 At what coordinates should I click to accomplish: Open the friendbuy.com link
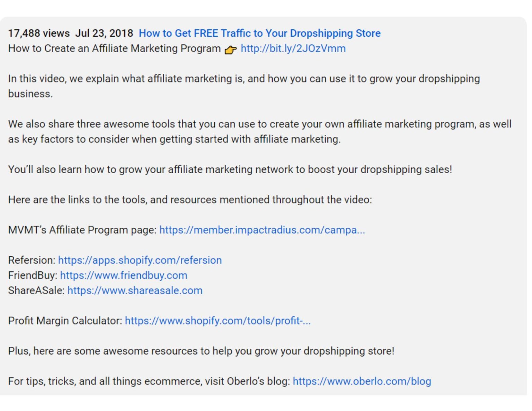(124, 276)
